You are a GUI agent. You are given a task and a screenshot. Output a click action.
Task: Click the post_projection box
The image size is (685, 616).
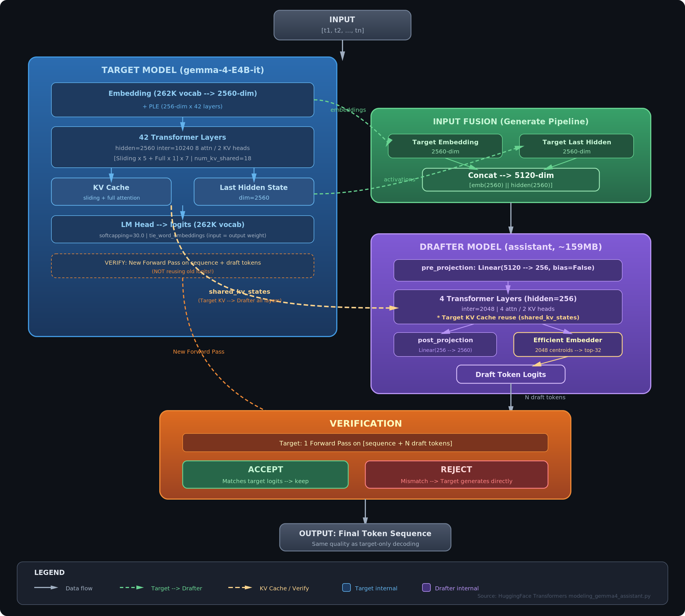tap(445, 344)
